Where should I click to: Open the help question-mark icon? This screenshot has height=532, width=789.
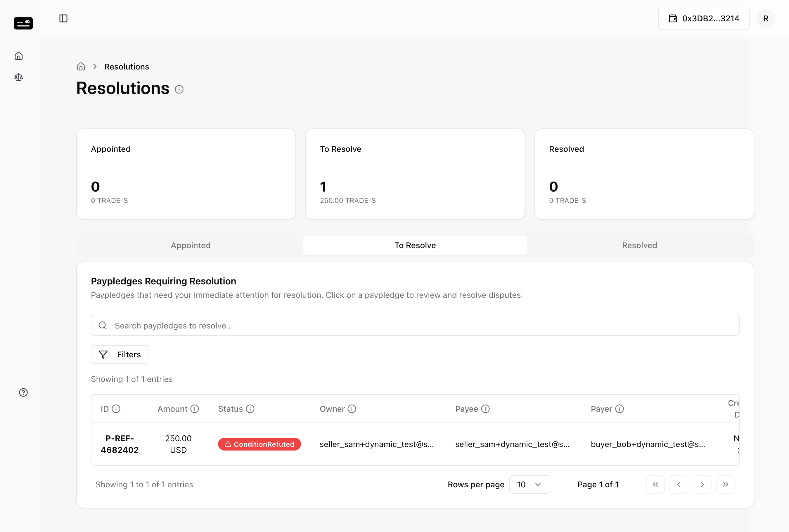(23, 392)
